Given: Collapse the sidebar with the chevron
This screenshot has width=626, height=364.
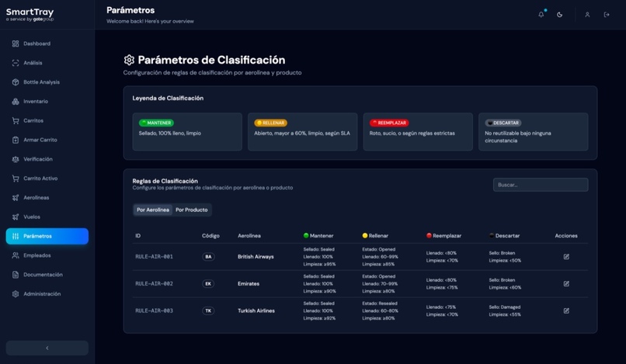Looking at the screenshot, I should pos(47,348).
